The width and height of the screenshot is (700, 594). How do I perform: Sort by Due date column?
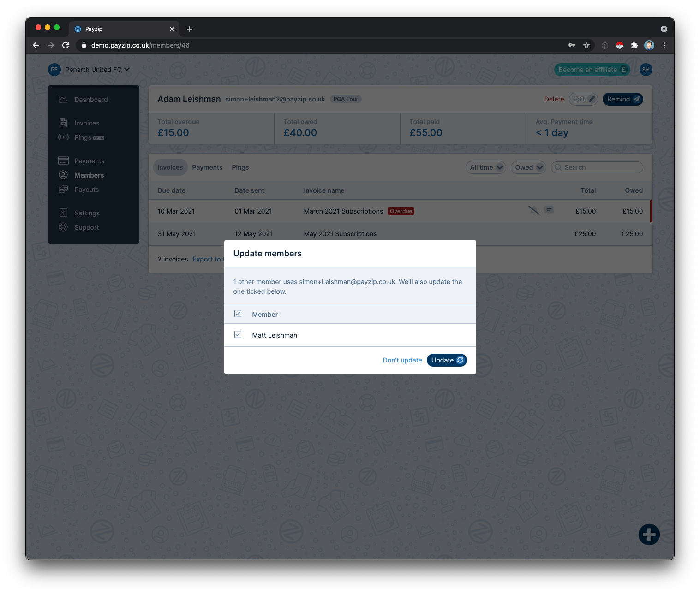tap(171, 190)
